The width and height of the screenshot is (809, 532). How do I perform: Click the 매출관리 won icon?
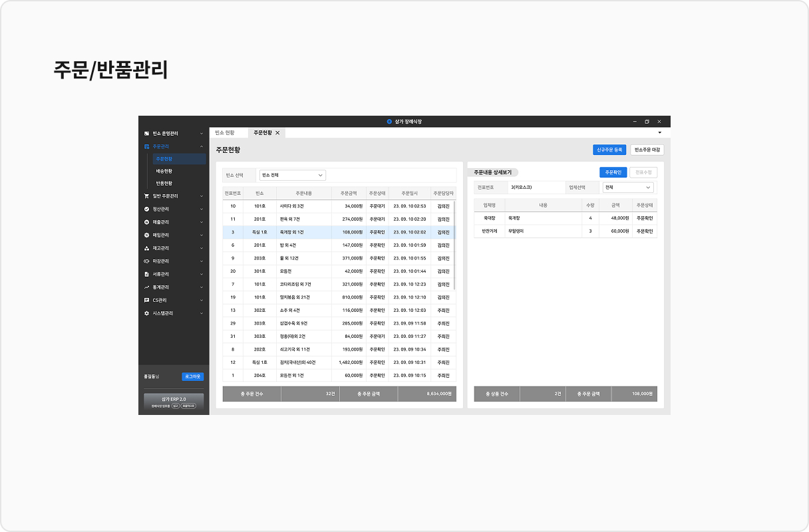[x=146, y=222]
